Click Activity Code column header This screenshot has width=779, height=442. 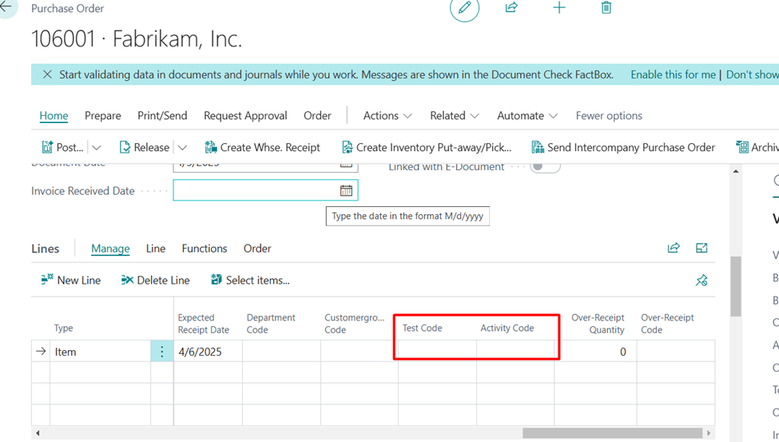pyautogui.click(x=507, y=328)
